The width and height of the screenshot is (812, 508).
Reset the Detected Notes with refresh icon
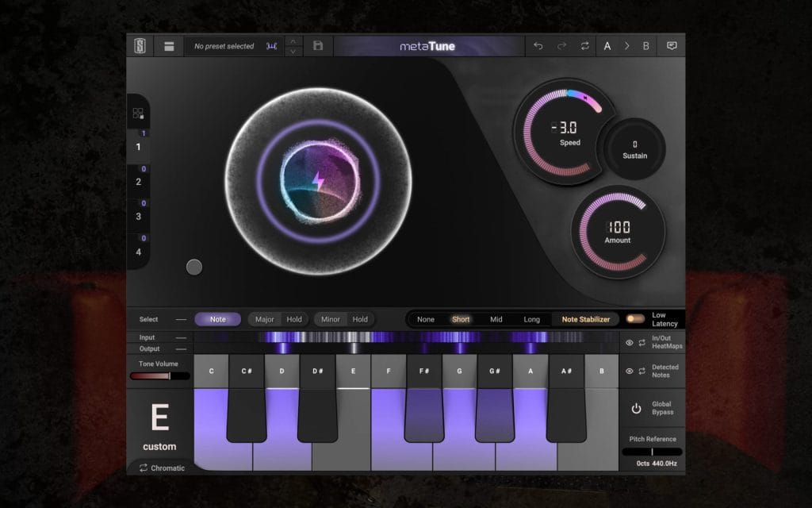click(x=642, y=371)
